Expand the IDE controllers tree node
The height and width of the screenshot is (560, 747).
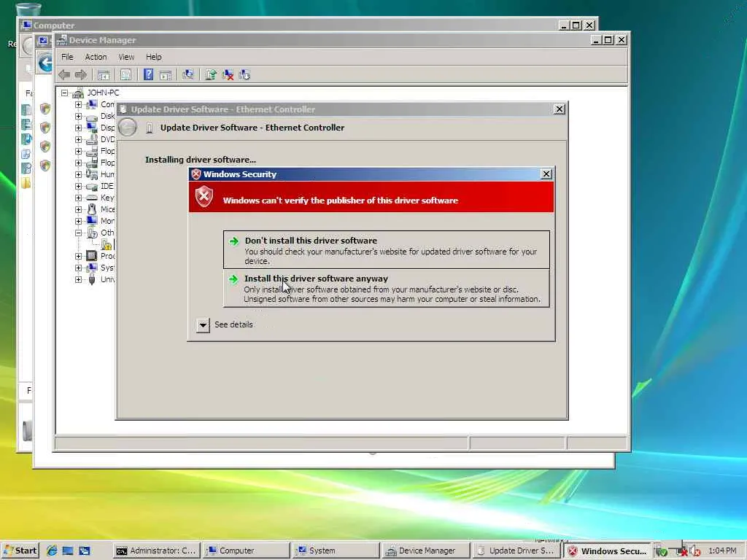point(78,186)
